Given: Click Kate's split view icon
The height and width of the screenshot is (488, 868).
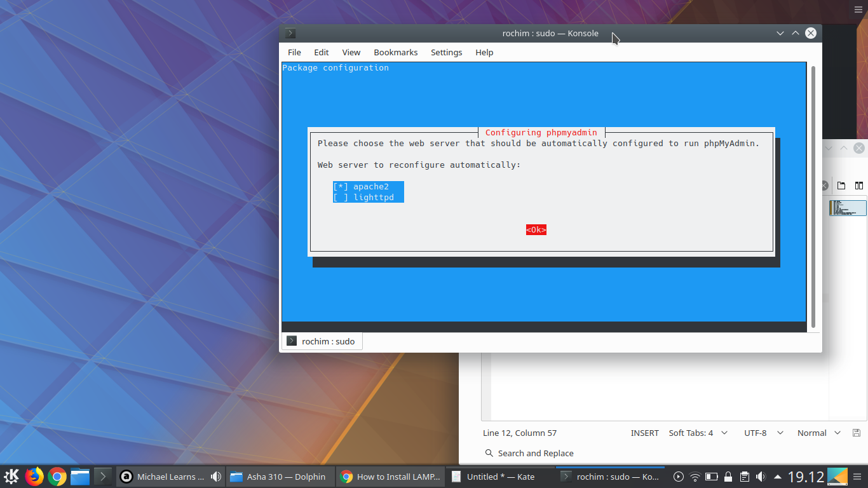Looking at the screenshot, I should click(x=859, y=186).
